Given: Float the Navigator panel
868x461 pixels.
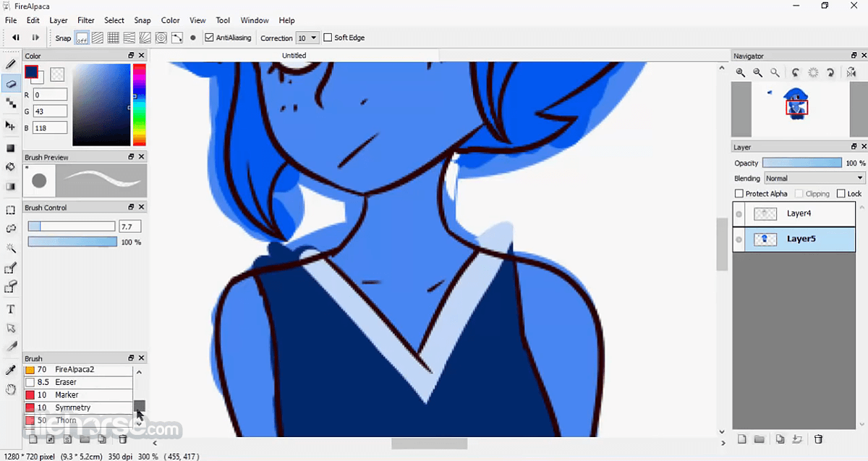Looking at the screenshot, I should [854, 56].
